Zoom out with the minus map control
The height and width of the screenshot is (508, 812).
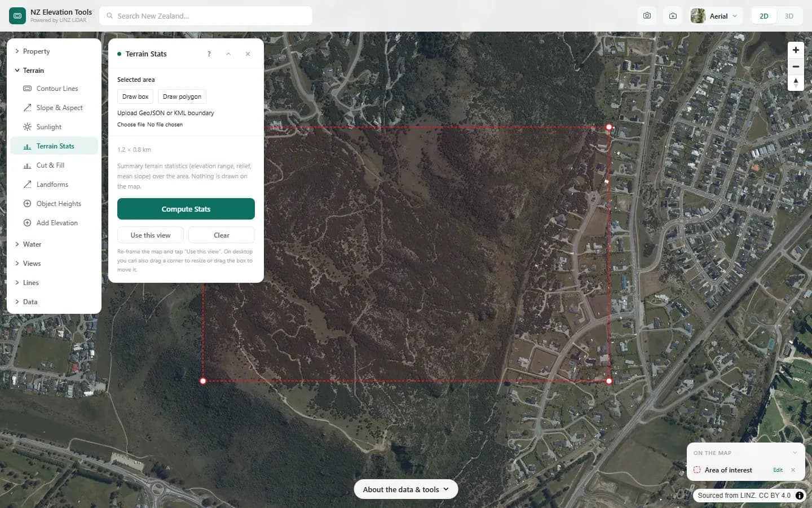(796, 67)
